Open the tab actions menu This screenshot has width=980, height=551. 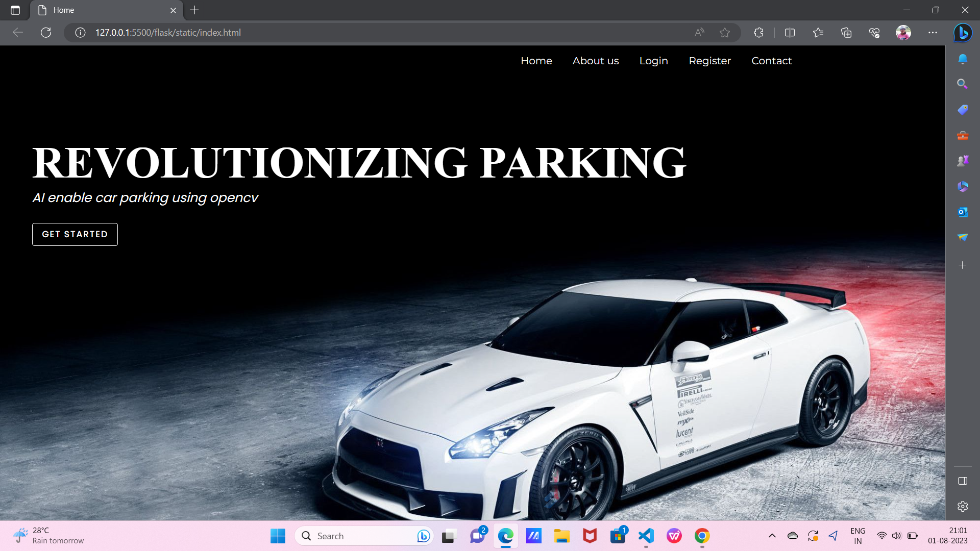[15, 10]
